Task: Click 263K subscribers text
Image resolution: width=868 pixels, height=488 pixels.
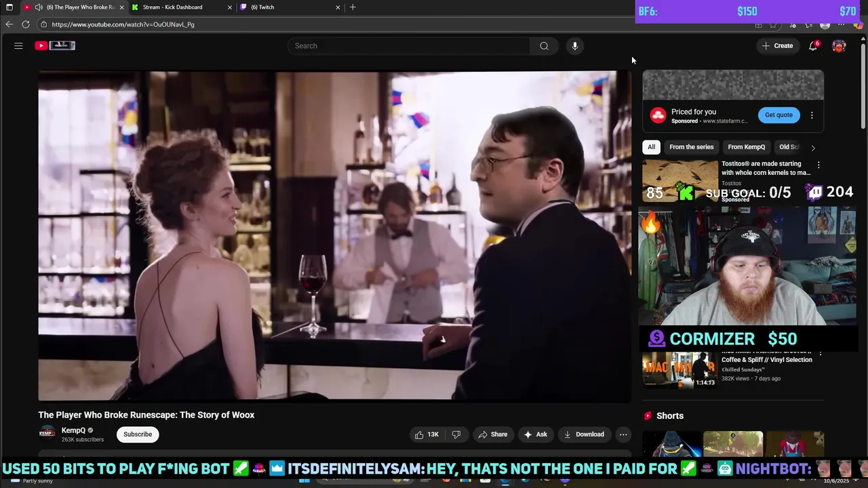Action: [83, 440]
